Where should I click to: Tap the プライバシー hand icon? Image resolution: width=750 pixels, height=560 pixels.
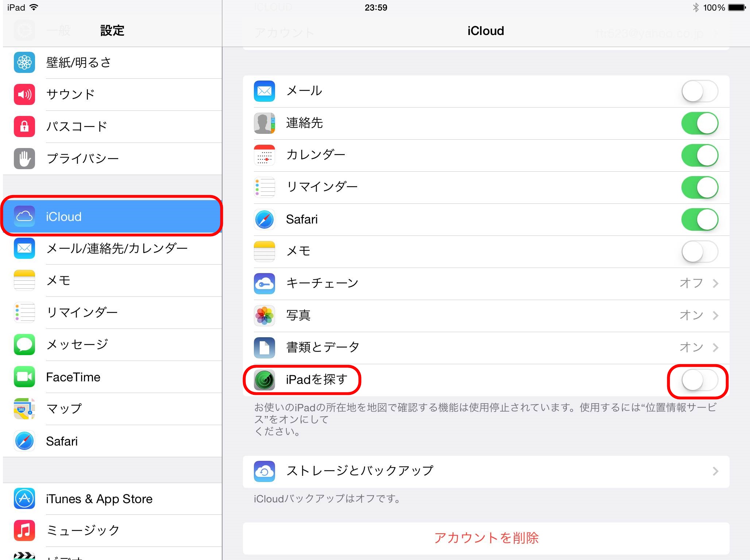coord(24,159)
